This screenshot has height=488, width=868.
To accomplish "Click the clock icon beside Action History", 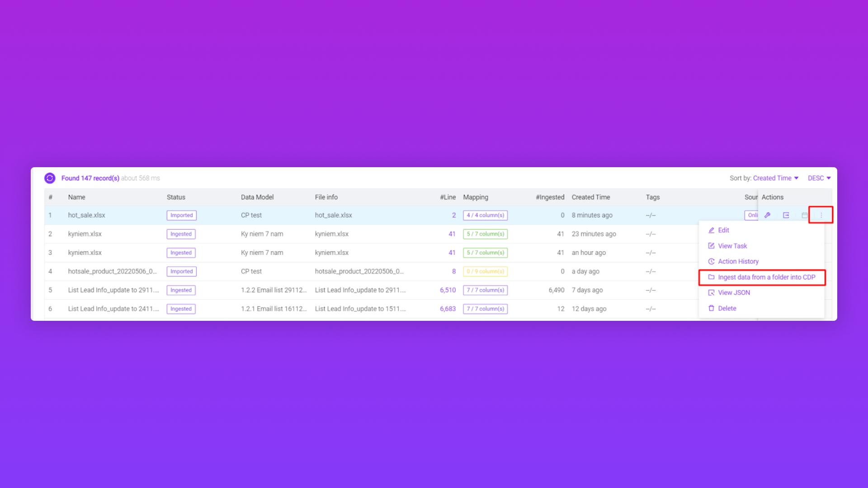I will pos(711,261).
